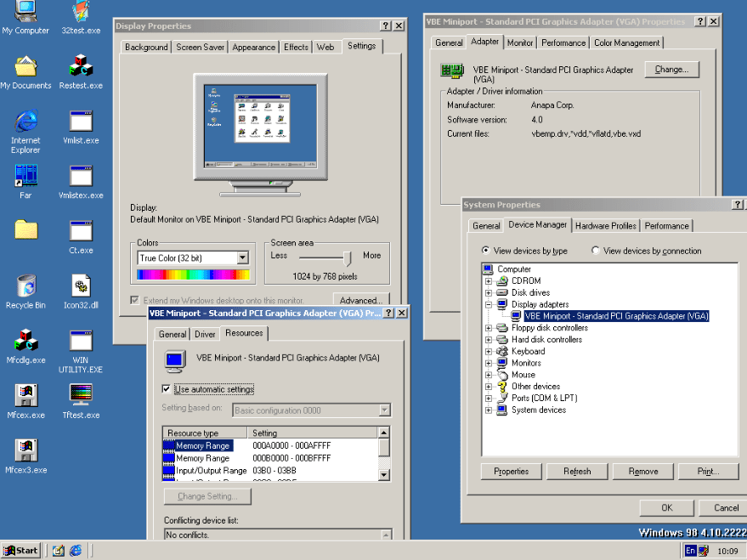The image size is (747, 560).
Task: Click Properties button in Device Manager
Action: (x=512, y=472)
